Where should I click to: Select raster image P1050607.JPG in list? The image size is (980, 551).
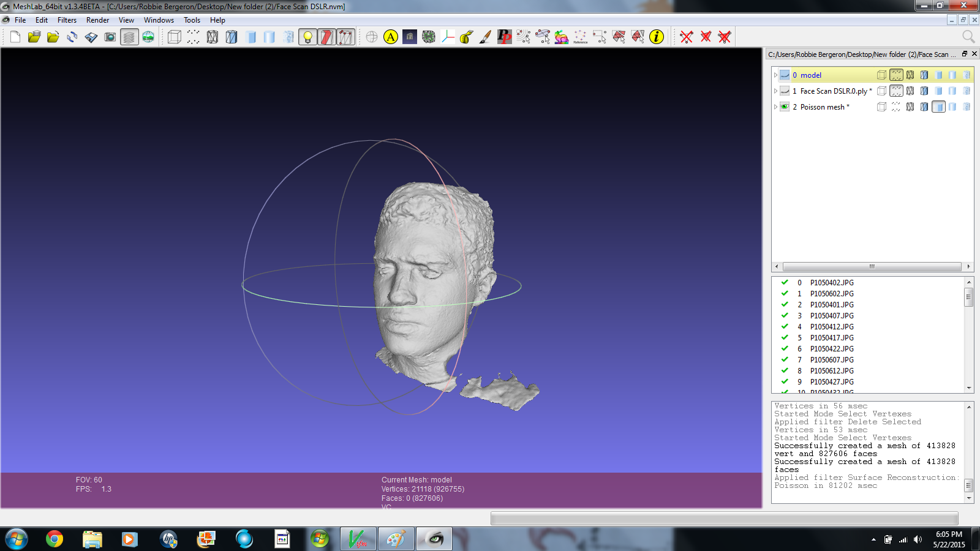(831, 360)
